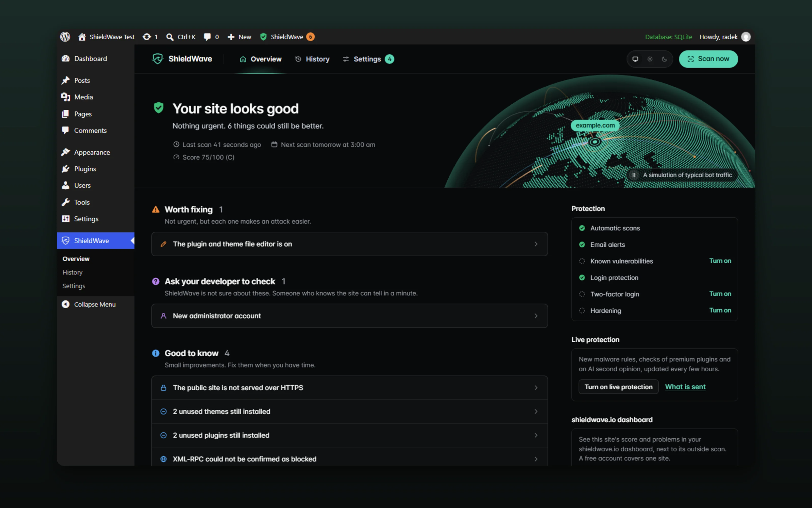
Task: Expand the New administrator account item
Action: coord(350,316)
